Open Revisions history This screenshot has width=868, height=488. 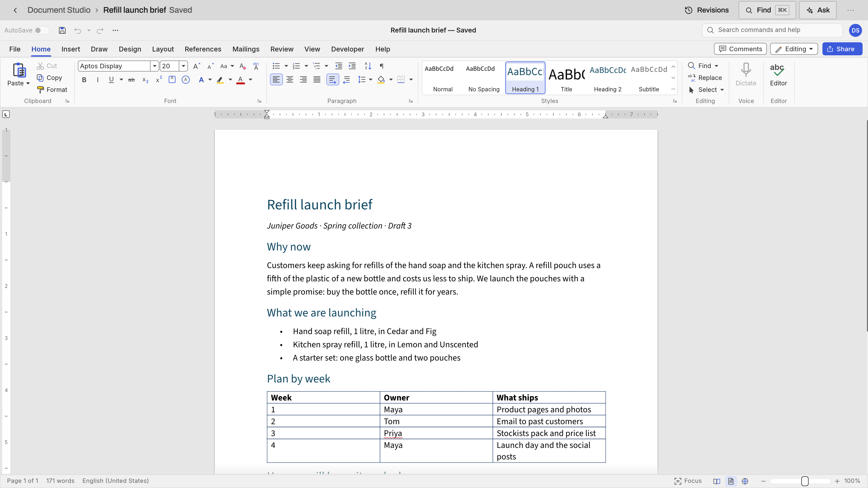(707, 10)
